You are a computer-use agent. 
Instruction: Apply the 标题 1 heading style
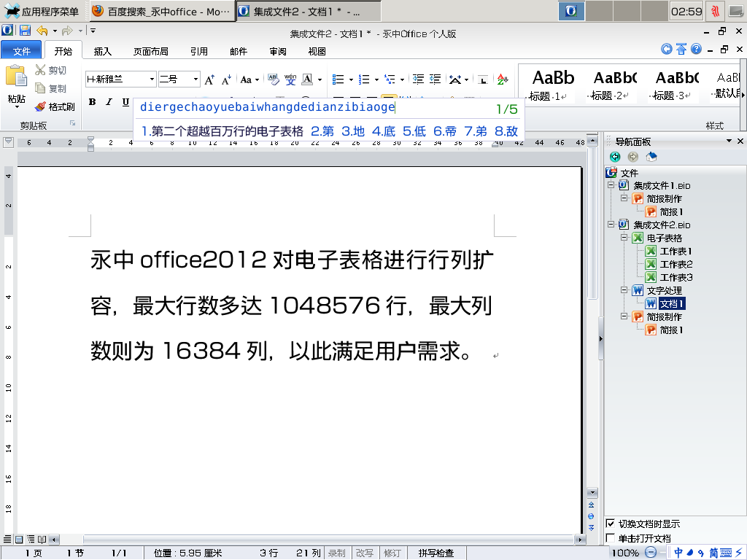point(553,85)
